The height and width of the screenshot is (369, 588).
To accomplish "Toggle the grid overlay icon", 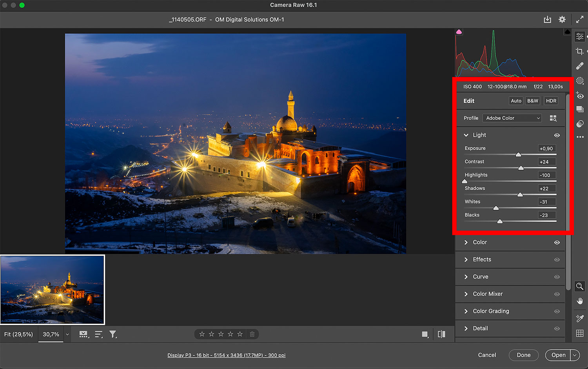I will click(580, 333).
